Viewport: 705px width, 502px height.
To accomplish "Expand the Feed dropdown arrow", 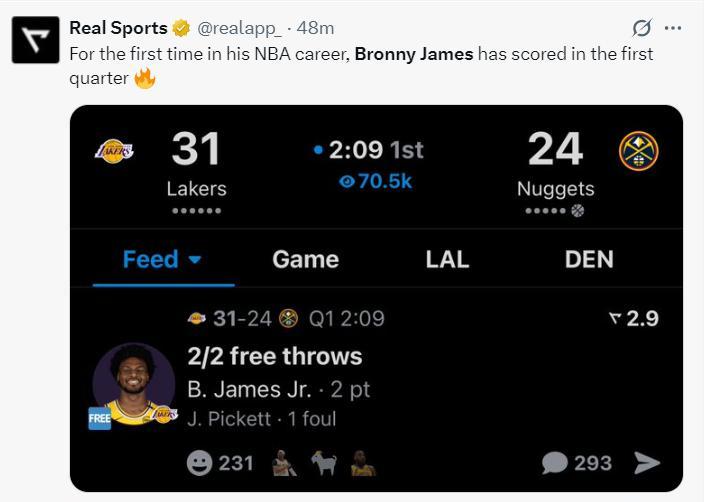I will coord(195,259).
